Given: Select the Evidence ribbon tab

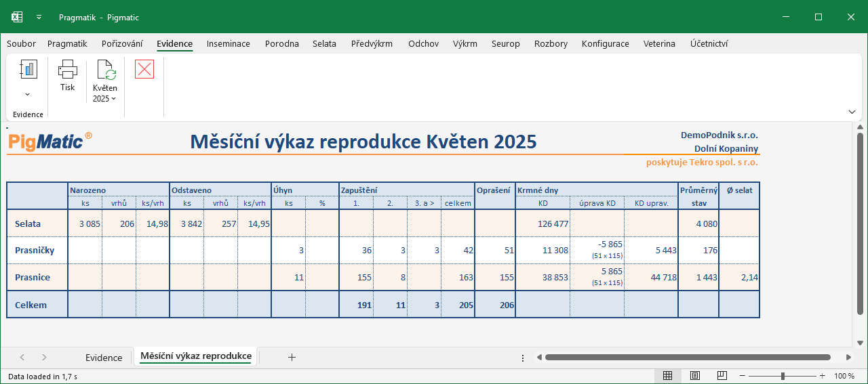Looking at the screenshot, I should (x=175, y=44).
